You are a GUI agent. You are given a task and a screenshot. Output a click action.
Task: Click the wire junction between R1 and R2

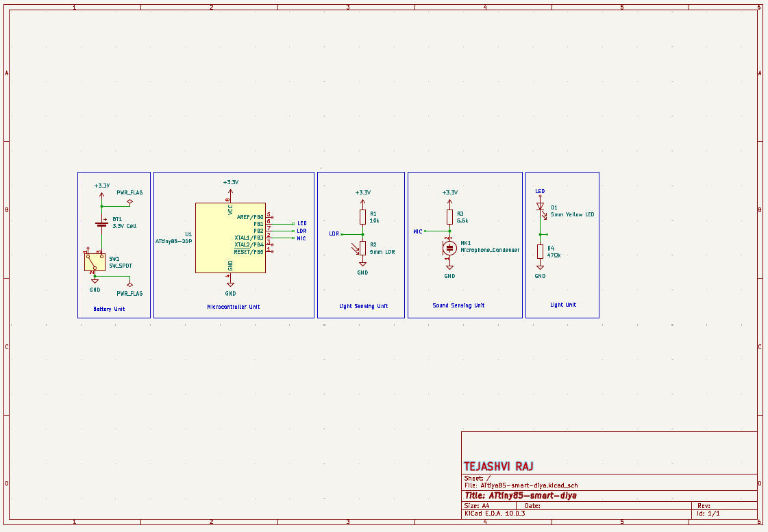point(362,234)
